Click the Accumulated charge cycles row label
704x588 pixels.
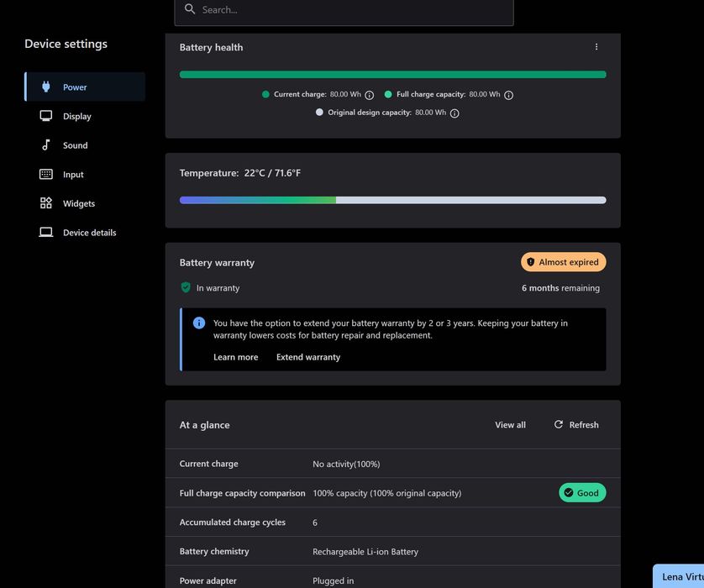coord(233,522)
